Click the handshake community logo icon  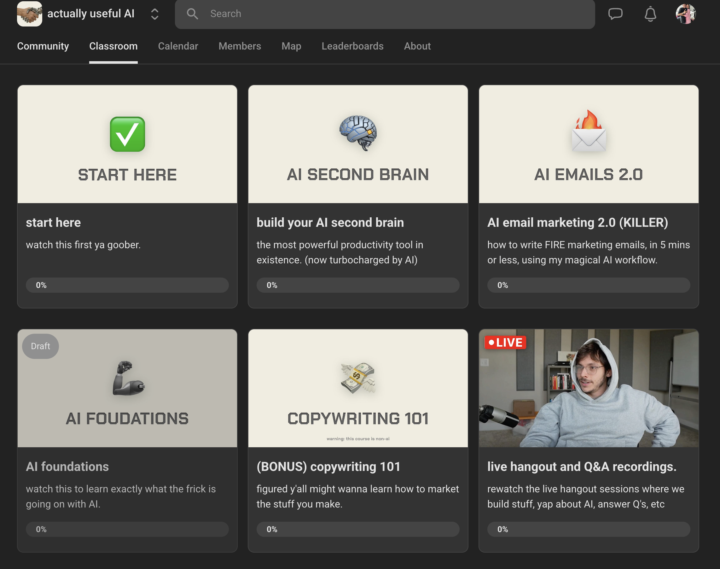[x=29, y=14]
